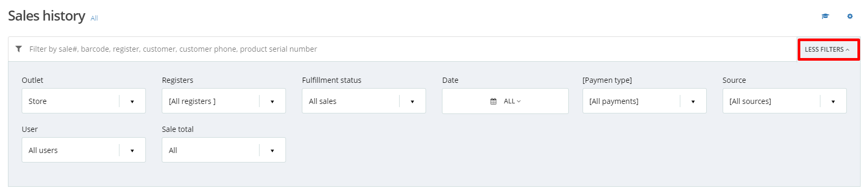Image resolution: width=868 pixels, height=191 pixels.
Task: Open the '[All sources]' dropdown
Action: point(784,101)
